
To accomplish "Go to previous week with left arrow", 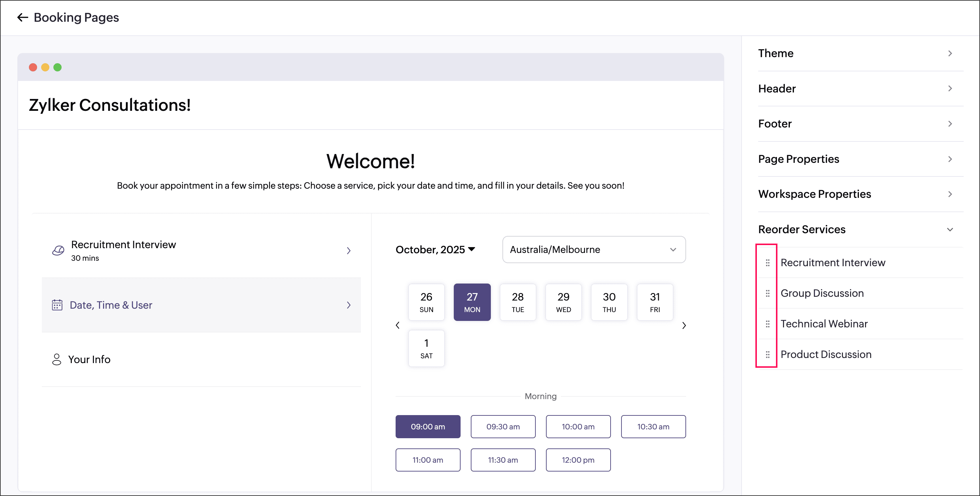I will coord(398,325).
